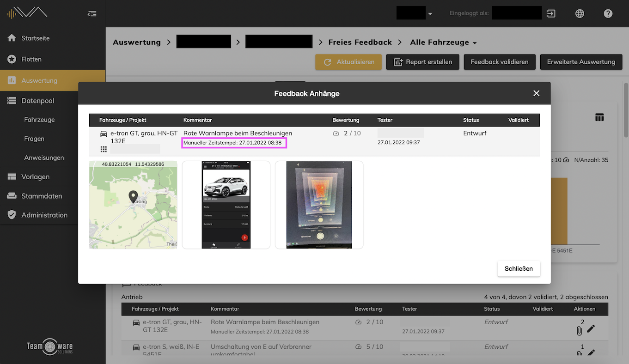Click the Stammdaten icon
Viewport: 629px width, 364px height.
[12, 196]
